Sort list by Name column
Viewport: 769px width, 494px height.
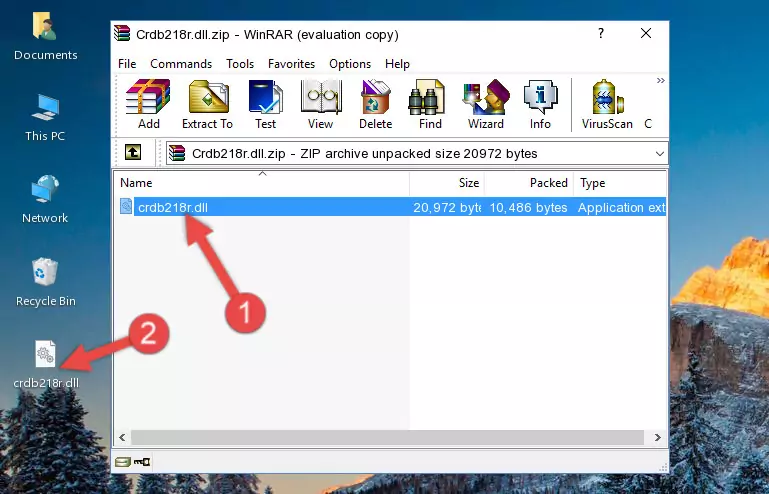[x=262, y=183]
